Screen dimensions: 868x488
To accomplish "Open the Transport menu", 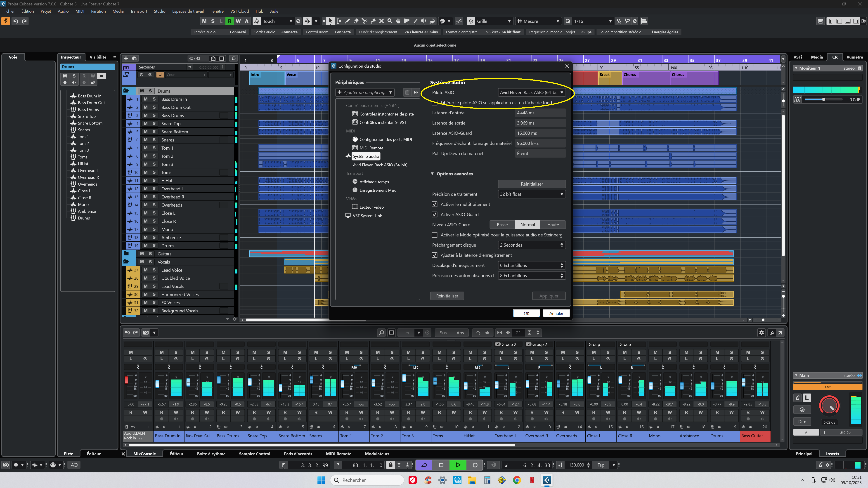I will point(139,11).
